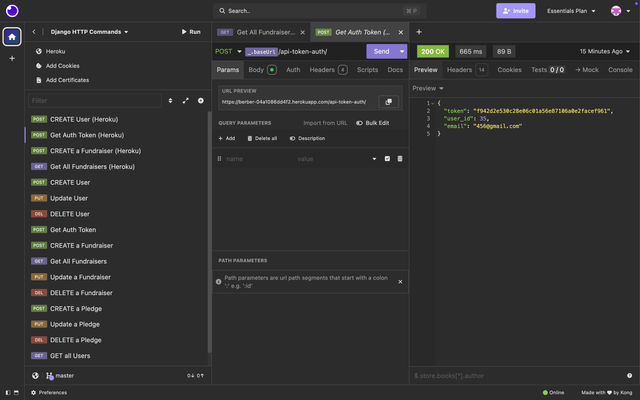This screenshot has width=640, height=400.
Task: Open the Essentials Plan dropdown
Action: tap(571, 11)
